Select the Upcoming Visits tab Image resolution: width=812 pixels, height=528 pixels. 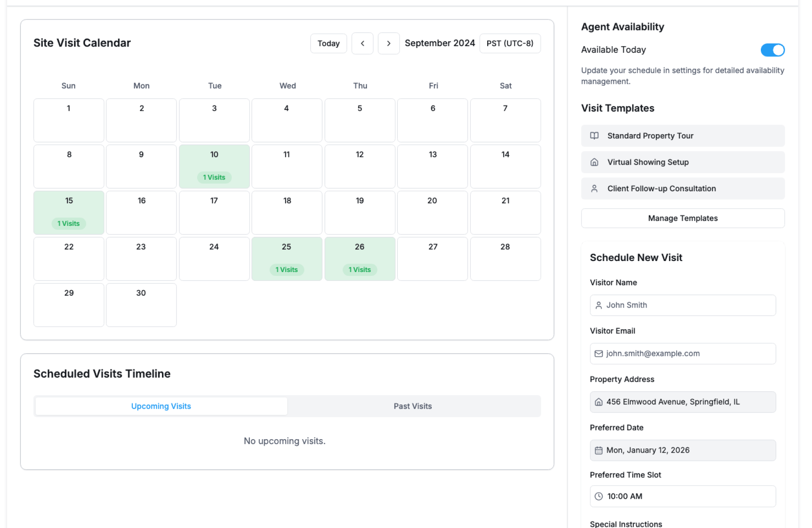pyautogui.click(x=161, y=406)
